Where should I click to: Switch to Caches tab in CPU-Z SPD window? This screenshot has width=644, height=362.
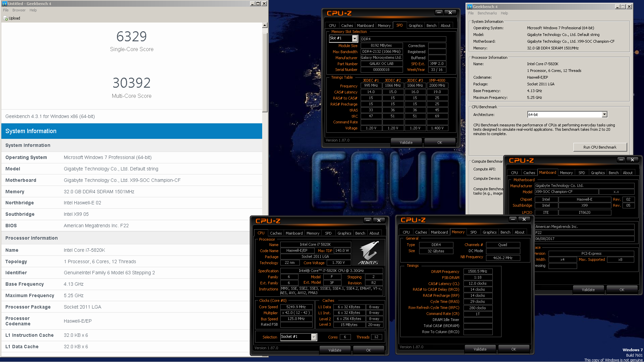point(347,26)
